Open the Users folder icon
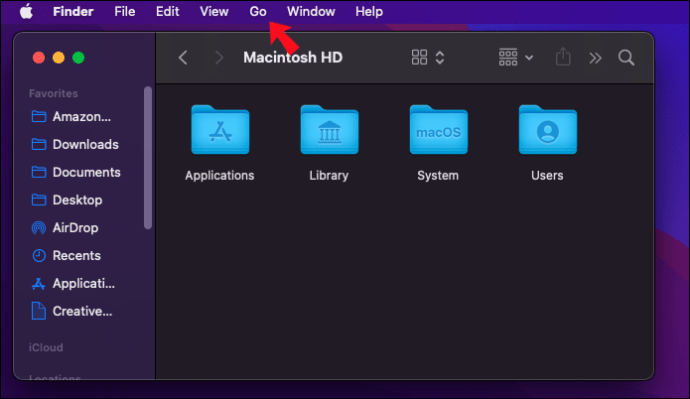The height and width of the screenshot is (399, 690). pyautogui.click(x=547, y=130)
